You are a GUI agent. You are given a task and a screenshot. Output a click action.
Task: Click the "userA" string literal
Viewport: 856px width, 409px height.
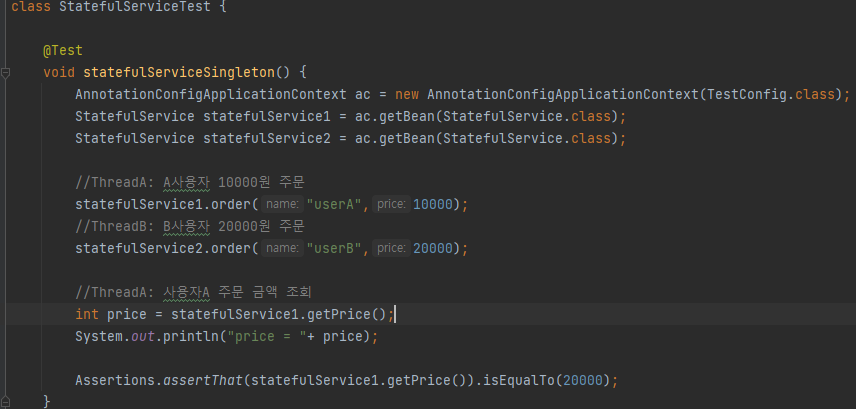(x=334, y=204)
